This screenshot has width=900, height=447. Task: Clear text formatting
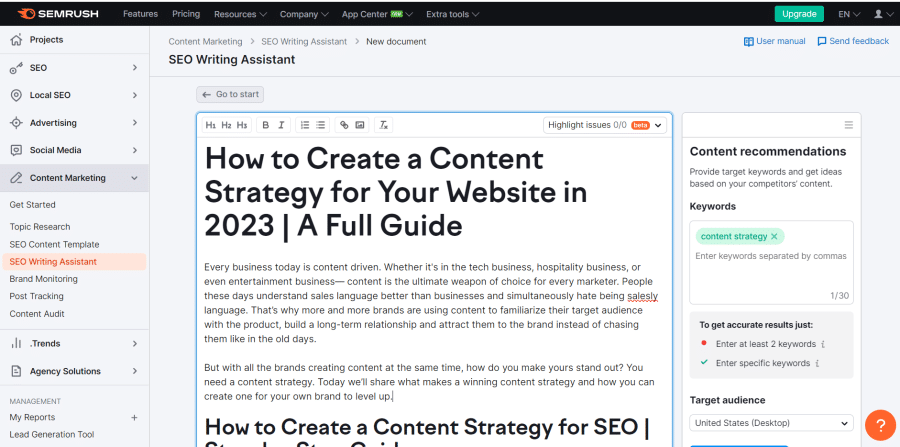pos(383,125)
